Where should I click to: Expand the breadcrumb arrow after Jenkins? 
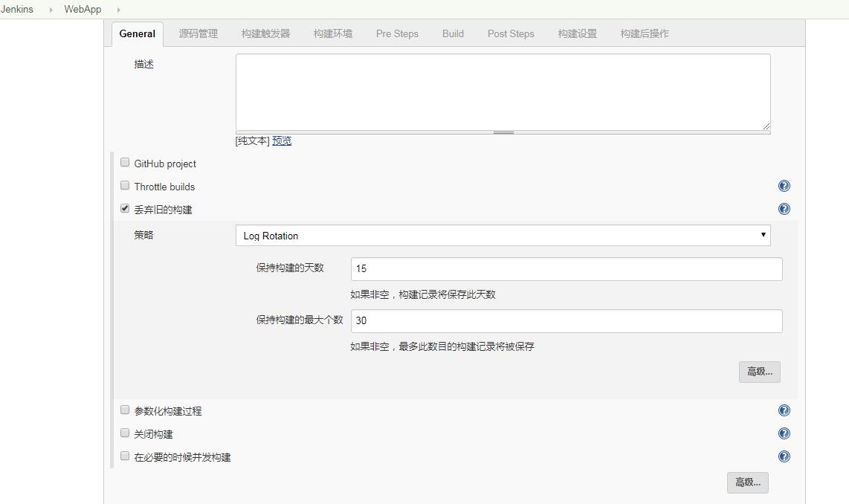tap(51, 10)
